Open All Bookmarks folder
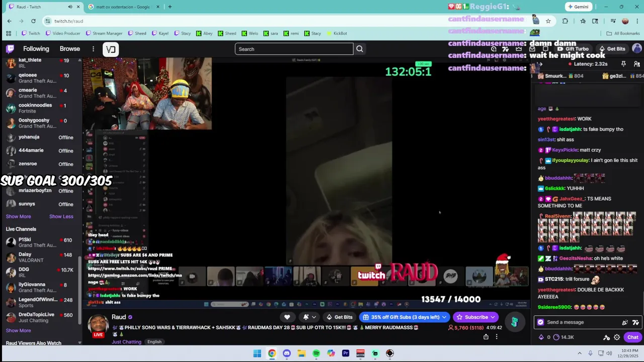This screenshot has width=644, height=362. click(623, 33)
